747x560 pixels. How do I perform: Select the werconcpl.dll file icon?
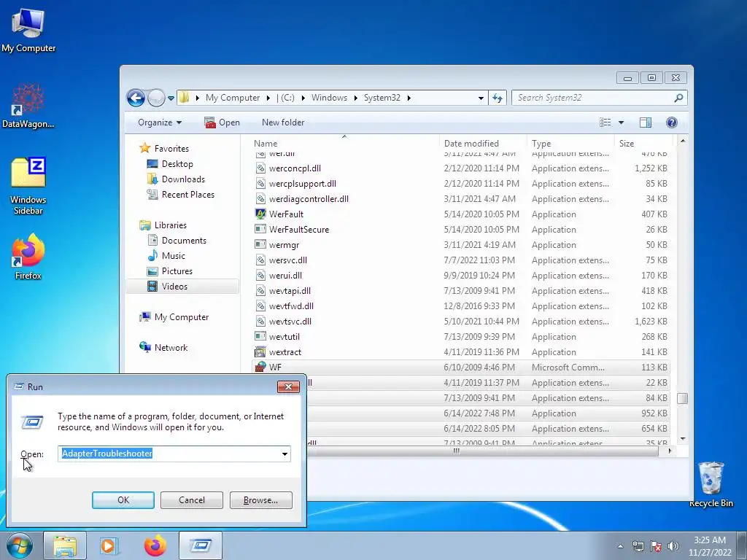tap(260, 168)
